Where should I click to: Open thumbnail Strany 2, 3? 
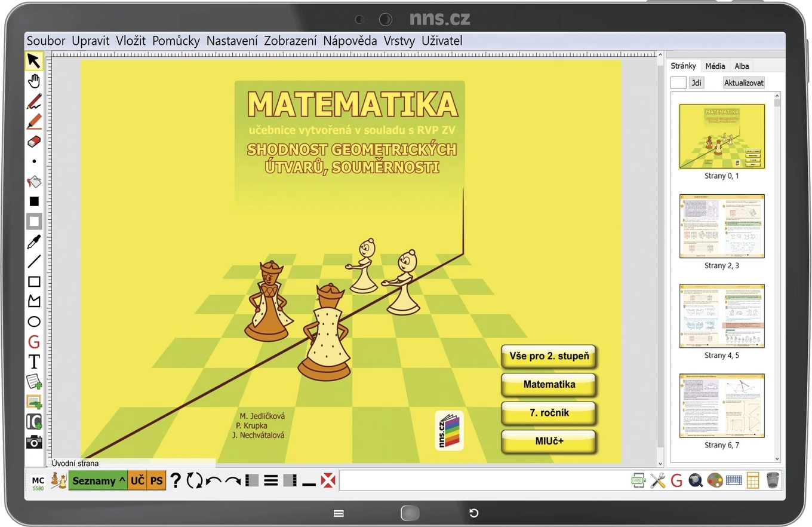[x=722, y=226]
